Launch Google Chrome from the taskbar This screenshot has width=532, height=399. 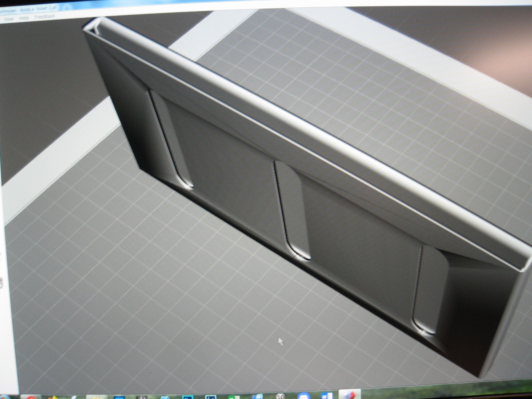coord(32,396)
